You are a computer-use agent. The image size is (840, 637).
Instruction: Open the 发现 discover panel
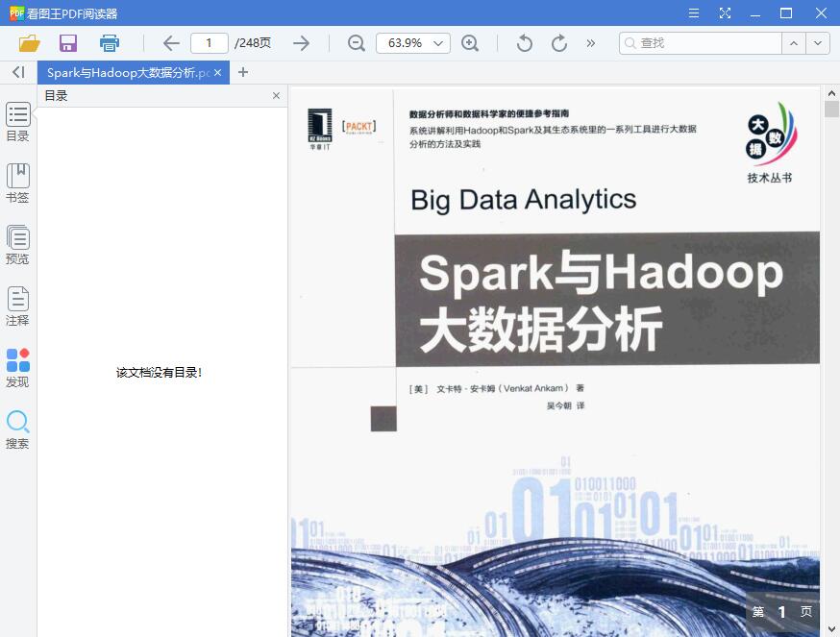(x=17, y=365)
